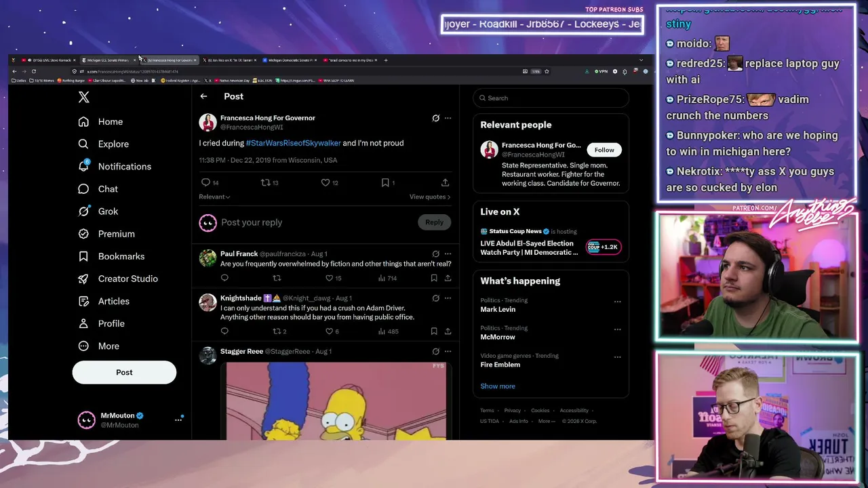The image size is (868, 488).
Task: View analytics showing 714 views
Action: [387, 278]
